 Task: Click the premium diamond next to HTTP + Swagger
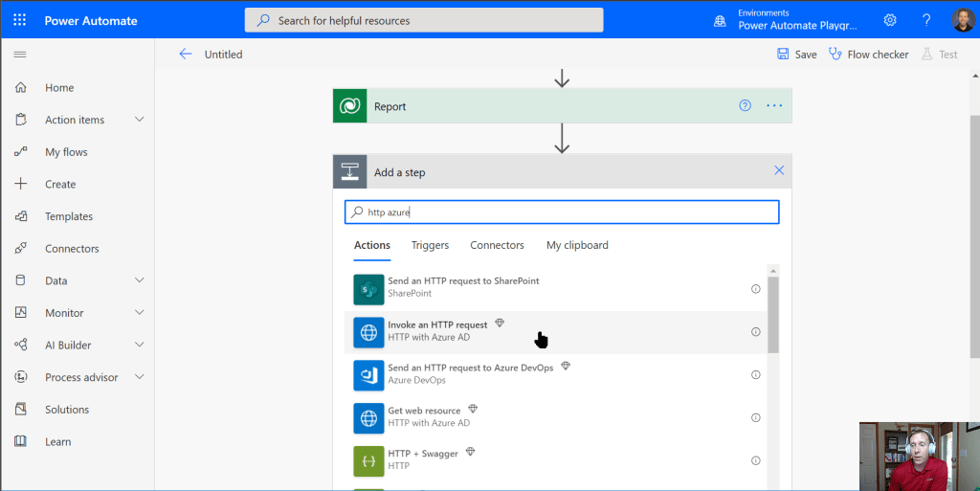pos(471,452)
